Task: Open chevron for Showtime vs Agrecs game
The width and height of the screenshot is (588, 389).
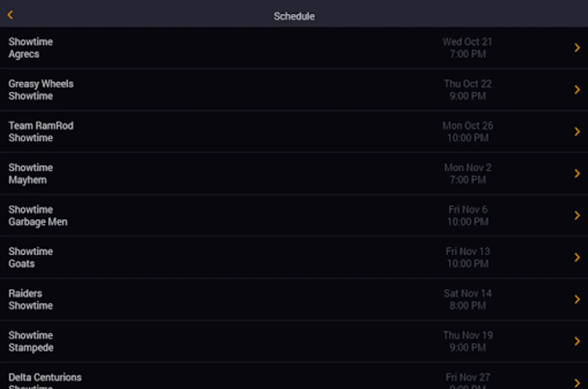Action: pyautogui.click(x=577, y=48)
